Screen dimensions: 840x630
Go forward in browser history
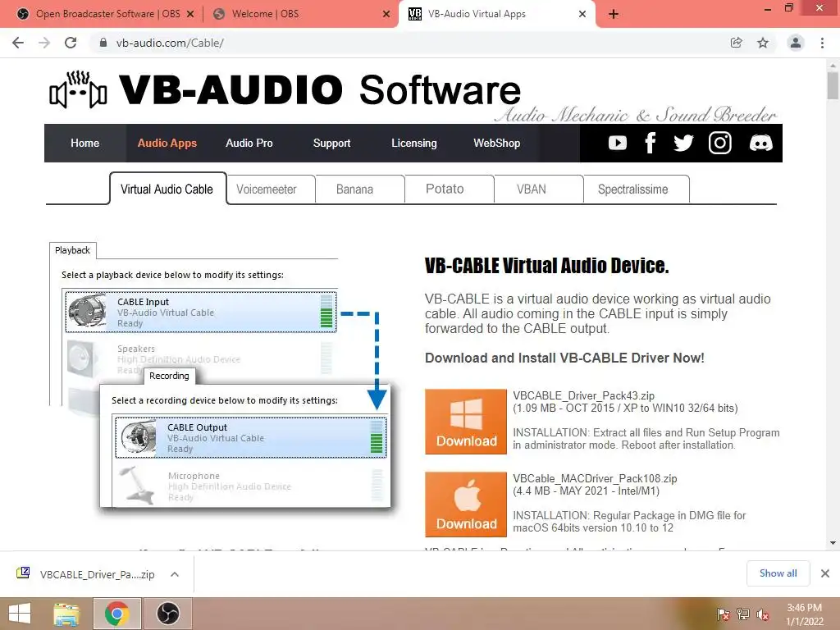click(44, 43)
